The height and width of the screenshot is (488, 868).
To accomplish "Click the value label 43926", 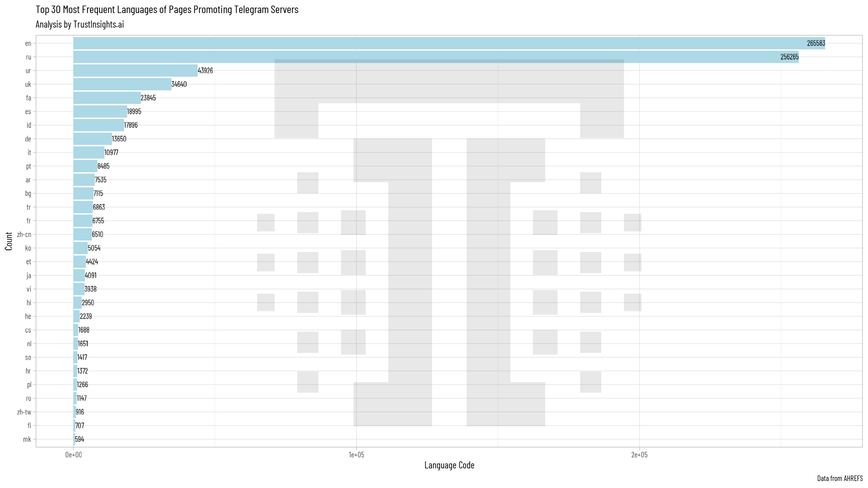I will [x=205, y=70].
